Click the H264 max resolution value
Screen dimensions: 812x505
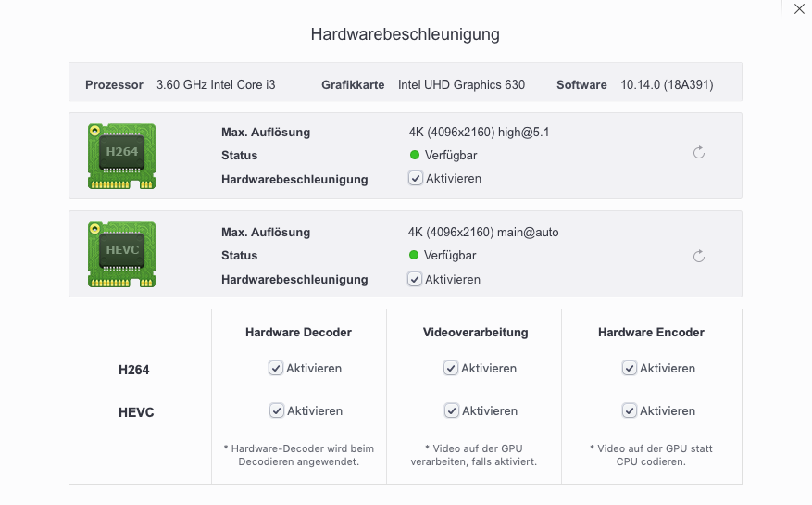point(479,132)
